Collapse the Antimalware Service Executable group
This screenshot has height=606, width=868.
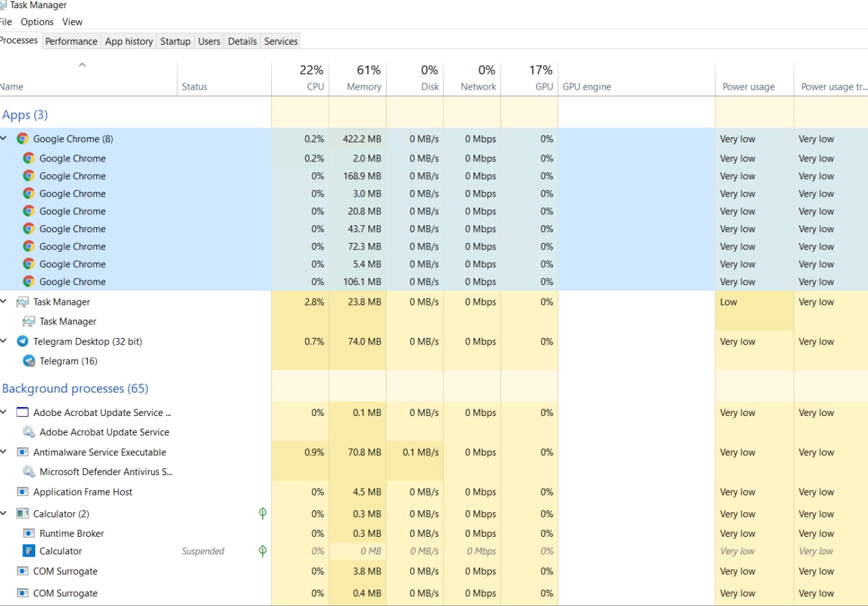tap(3, 451)
